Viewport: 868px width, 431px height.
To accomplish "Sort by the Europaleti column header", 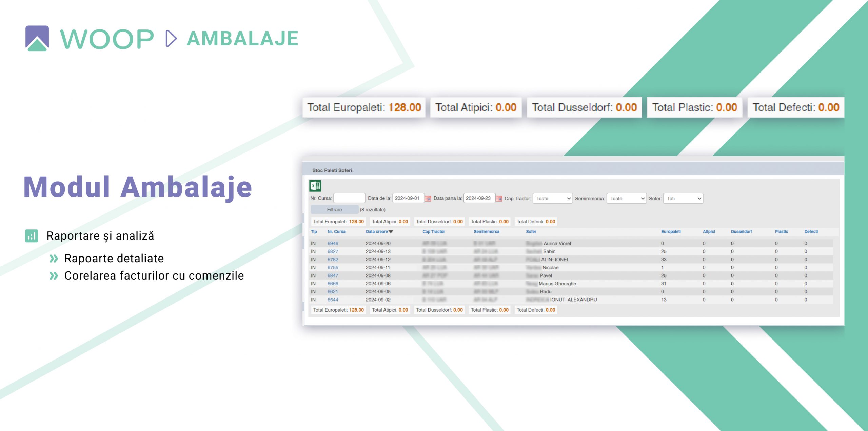I will coord(671,232).
